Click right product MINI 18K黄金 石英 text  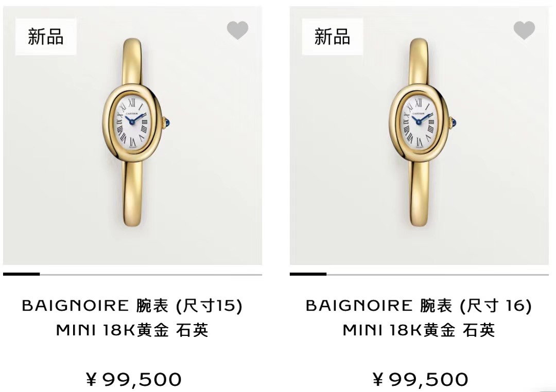point(419,330)
